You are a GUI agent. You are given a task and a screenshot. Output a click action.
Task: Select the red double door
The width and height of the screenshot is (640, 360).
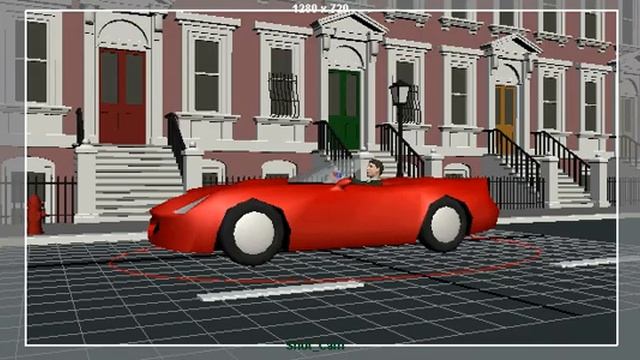tap(122, 96)
